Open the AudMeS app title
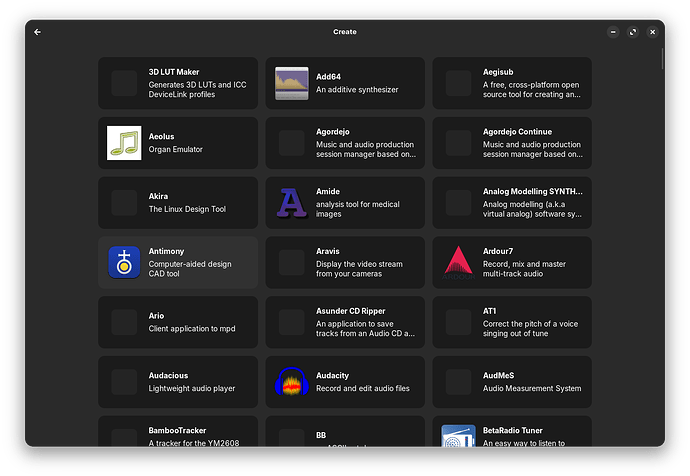Image resolution: width=690 pixels, height=476 pixels. tap(499, 375)
